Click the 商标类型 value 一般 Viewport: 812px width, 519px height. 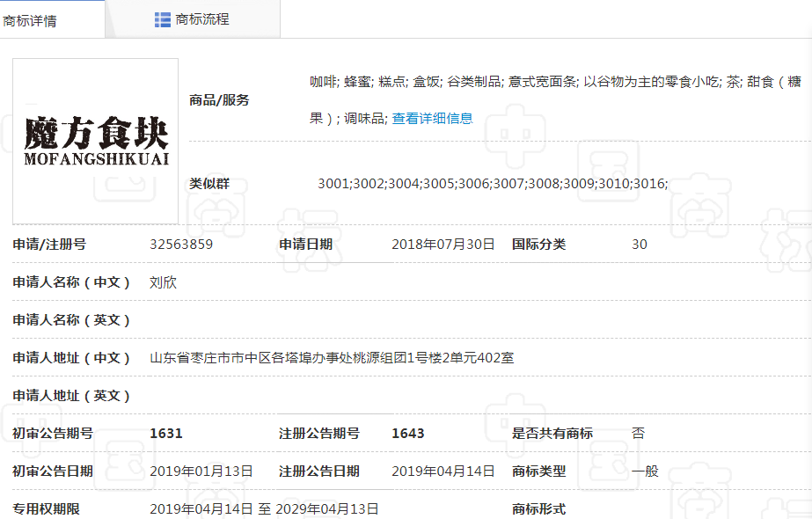point(645,471)
